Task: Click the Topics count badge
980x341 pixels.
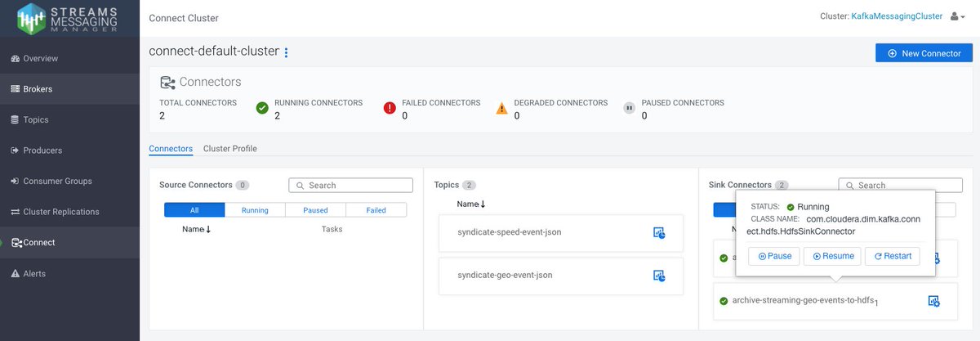Action: (x=469, y=186)
